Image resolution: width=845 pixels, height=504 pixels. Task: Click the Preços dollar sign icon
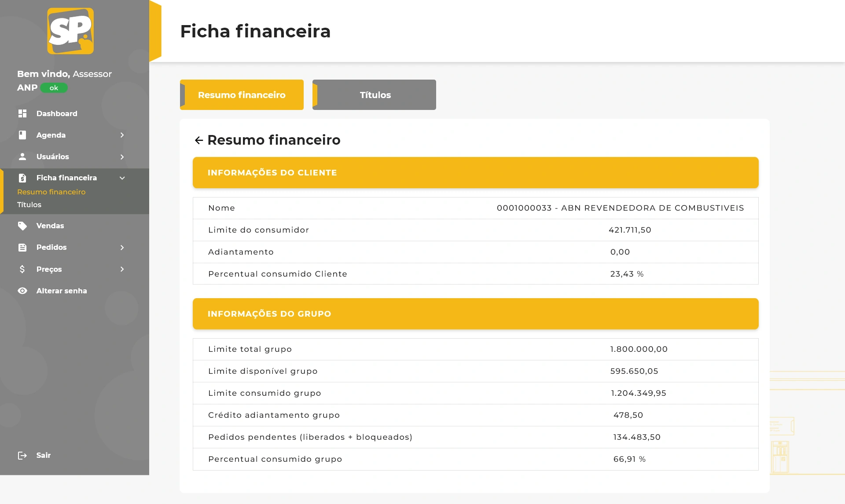click(x=22, y=269)
